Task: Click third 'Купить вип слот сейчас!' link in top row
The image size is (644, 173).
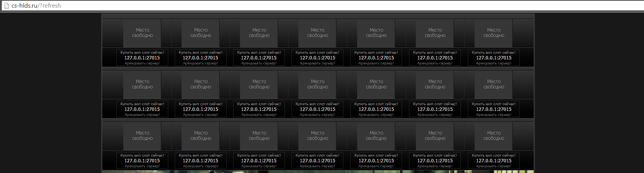Action: tap(259, 53)
